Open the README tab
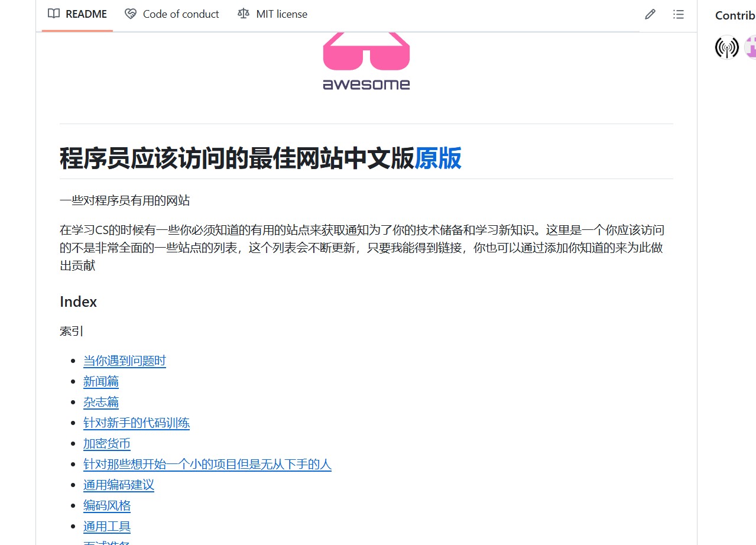The width and height of the screenshot is (756, 545). pyautogui.click(x=77, y=14)
